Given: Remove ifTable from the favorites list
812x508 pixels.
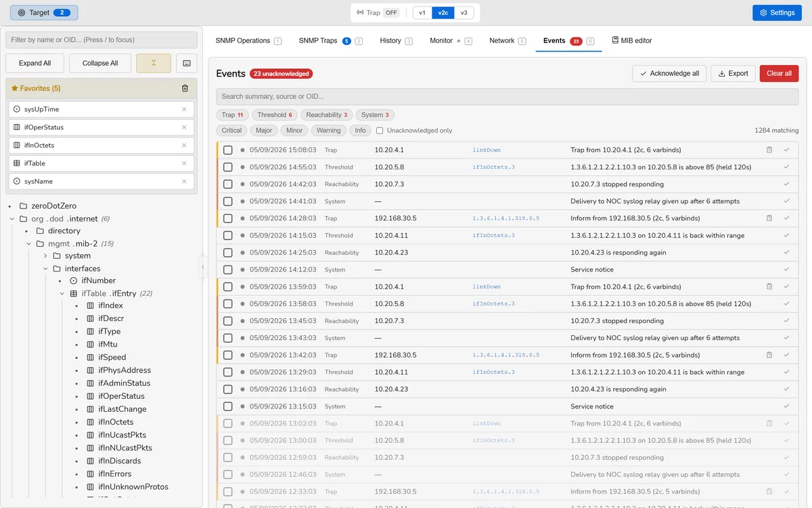Looking at the screenshot, I should click(x=184, y=163).
